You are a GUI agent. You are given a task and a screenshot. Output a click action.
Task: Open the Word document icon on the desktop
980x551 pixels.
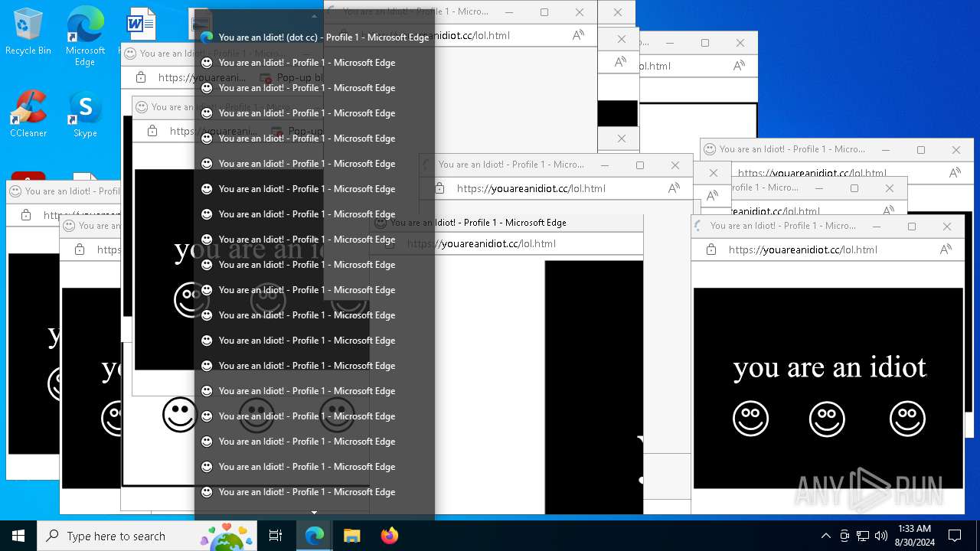(141, 24)
